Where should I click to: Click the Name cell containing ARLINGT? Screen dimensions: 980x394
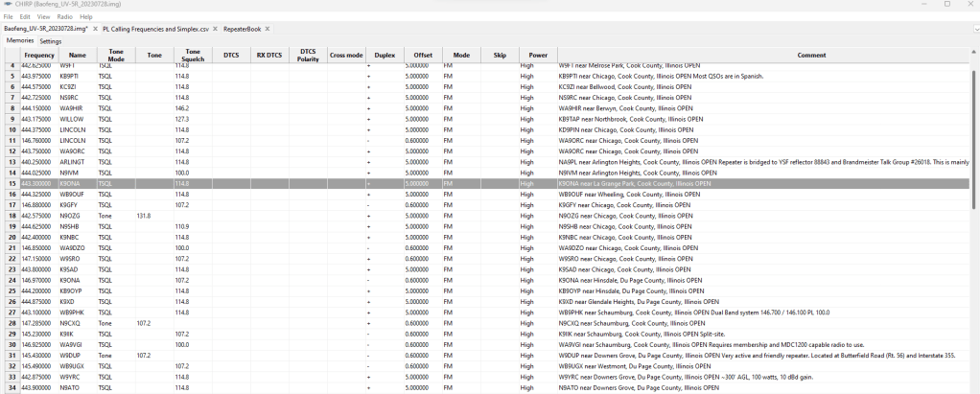pyautogui.click(x=77, y=162)
